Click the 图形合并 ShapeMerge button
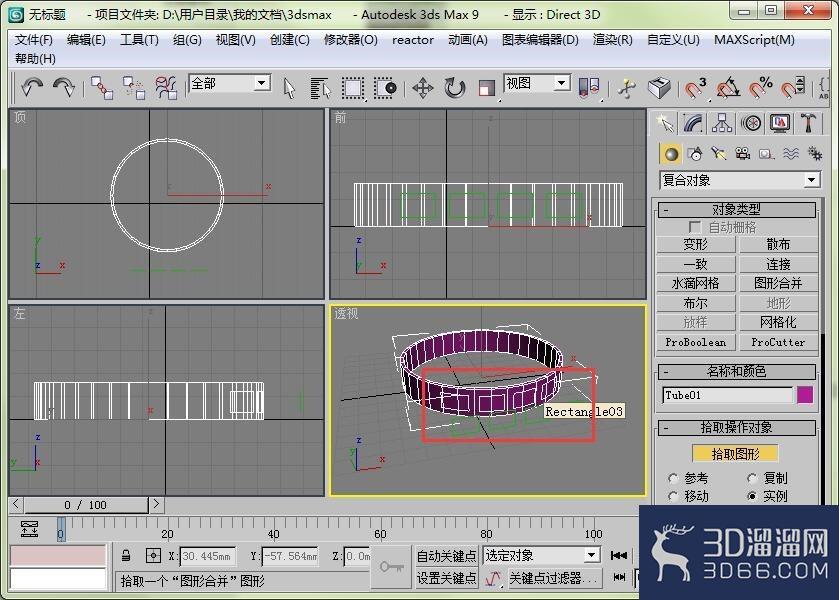 pyautogui.click(x=779, y=283)
